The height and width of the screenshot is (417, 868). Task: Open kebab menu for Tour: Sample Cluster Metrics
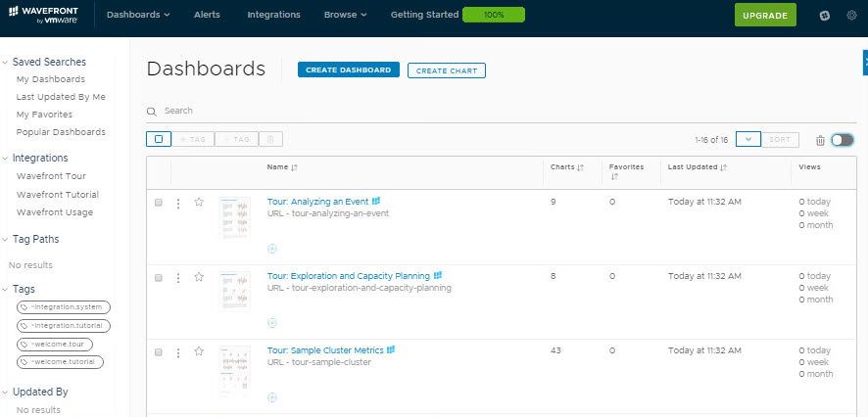tap(178, 351)
